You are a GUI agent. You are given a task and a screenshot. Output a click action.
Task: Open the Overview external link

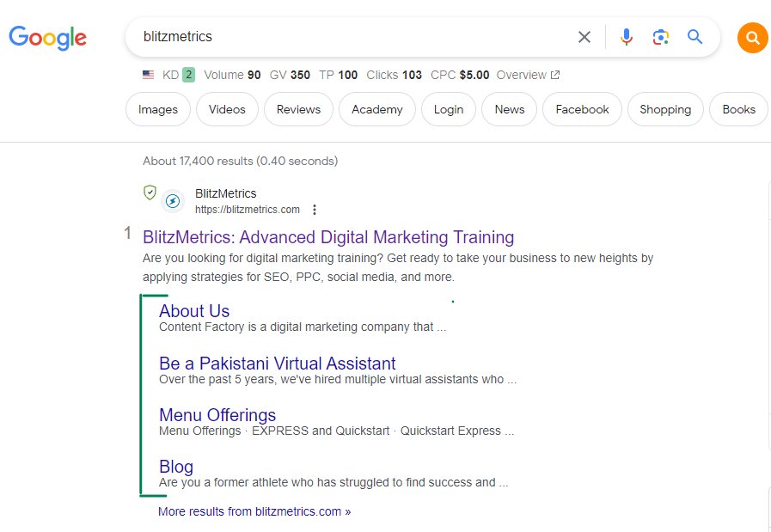(x=528, y=75)
